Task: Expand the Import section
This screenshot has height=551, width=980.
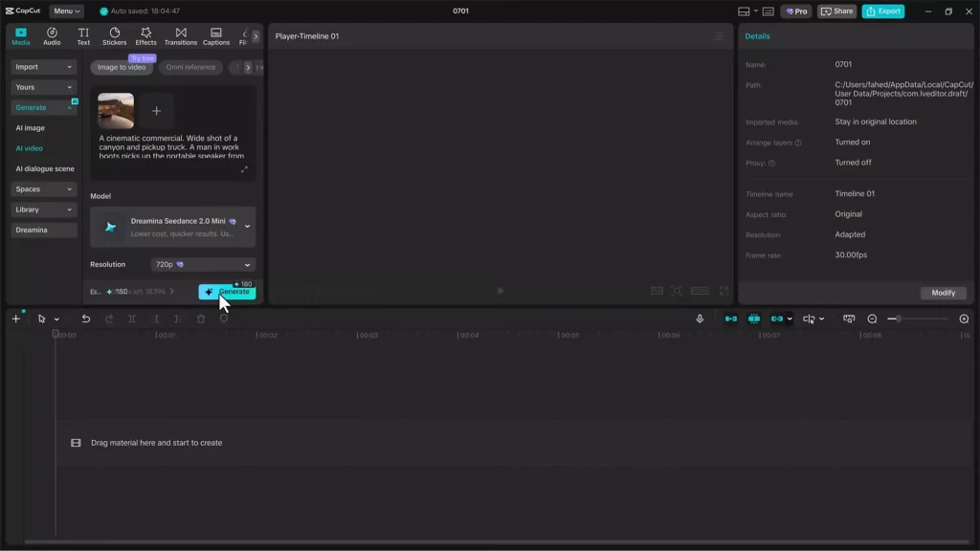Action: click(43, 67)
